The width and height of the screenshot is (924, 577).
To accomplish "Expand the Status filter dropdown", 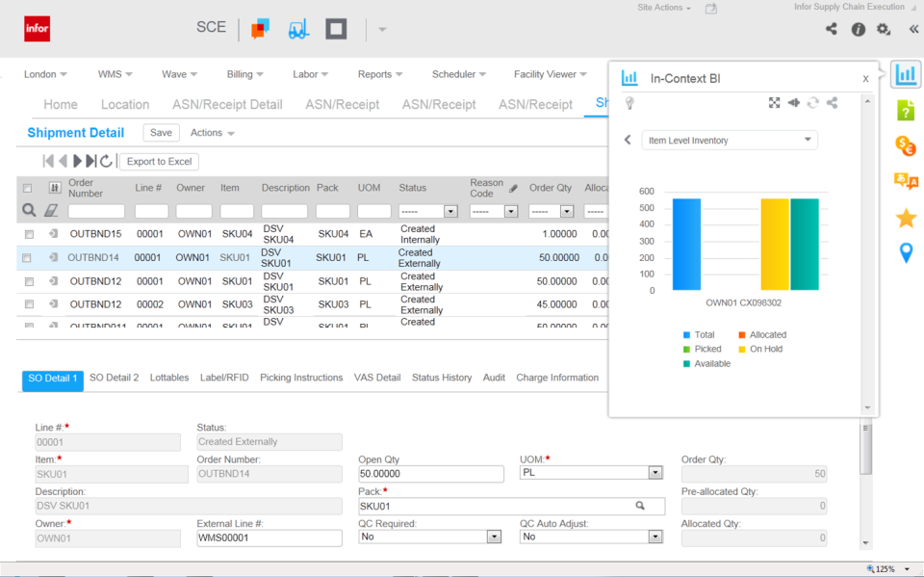I will (450, 210).
